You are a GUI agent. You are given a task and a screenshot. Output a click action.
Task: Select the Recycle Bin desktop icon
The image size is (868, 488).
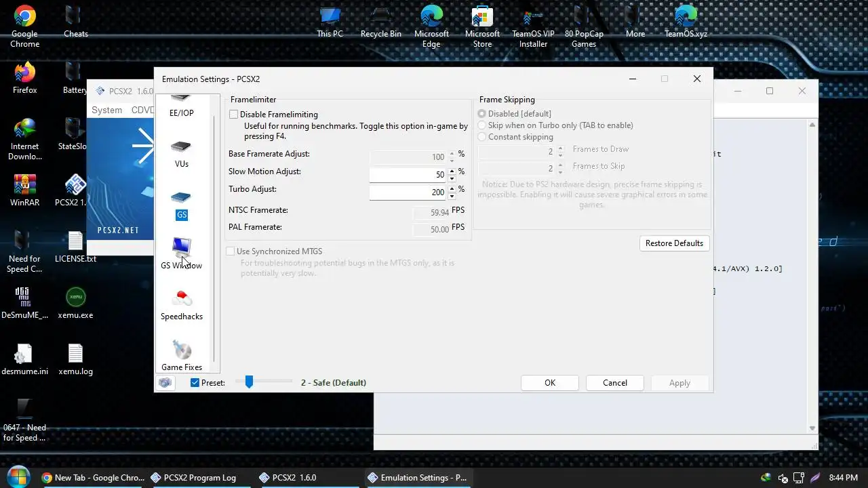(380, 22)
